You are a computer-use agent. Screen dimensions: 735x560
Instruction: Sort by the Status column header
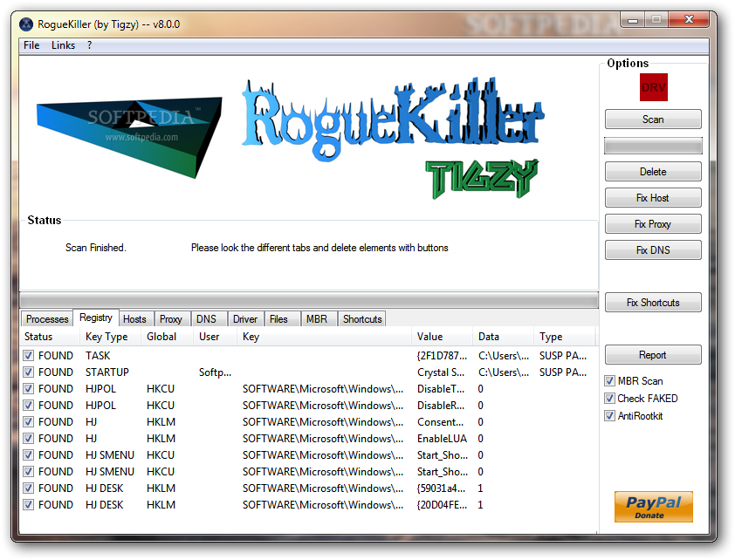[50, 337]
